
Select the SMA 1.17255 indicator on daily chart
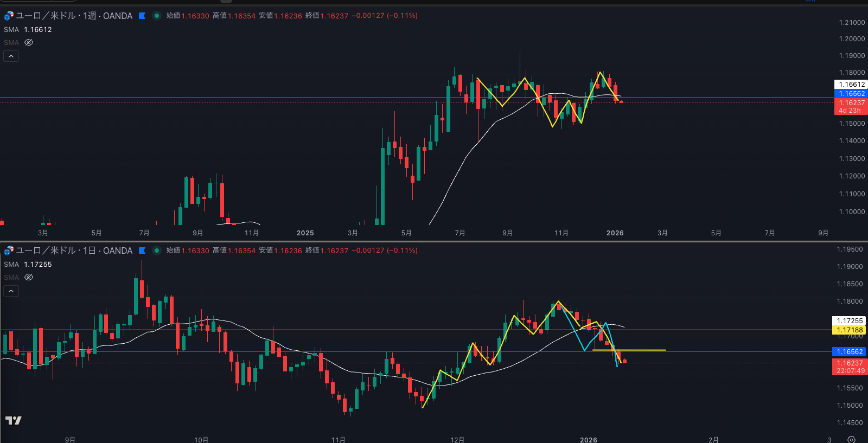pos(28,265)
